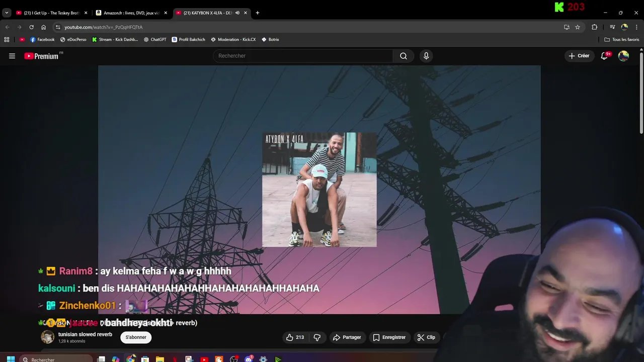Viewport: 644px width, 362px height.
Task: Click the video player album artwork
Action: [x=319, y=190]
